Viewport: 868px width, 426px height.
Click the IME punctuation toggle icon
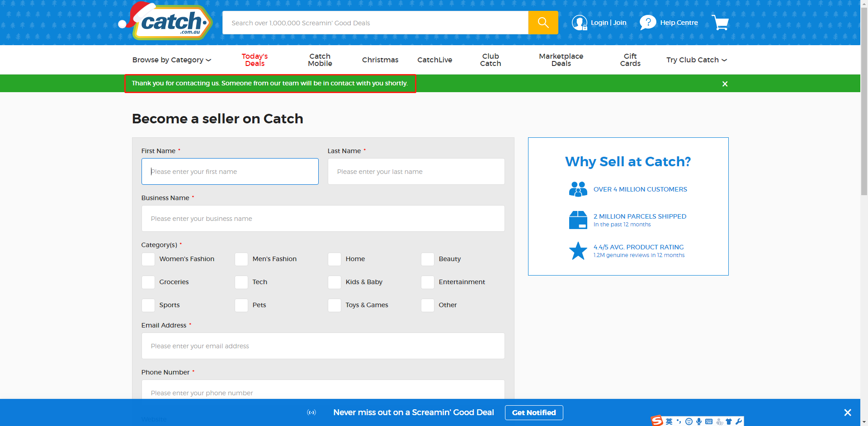[679, 421]
